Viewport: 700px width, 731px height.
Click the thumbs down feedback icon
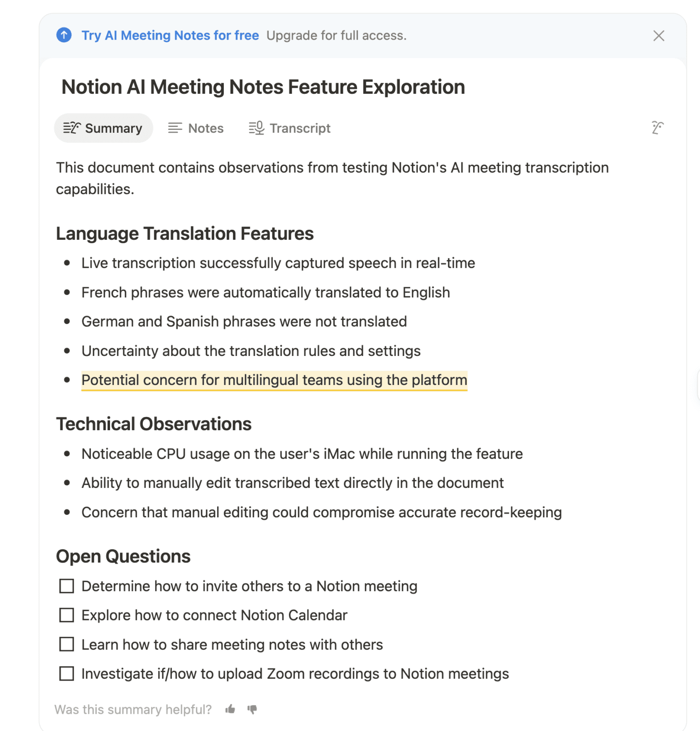pyautogui.click(x=252, y=709)
